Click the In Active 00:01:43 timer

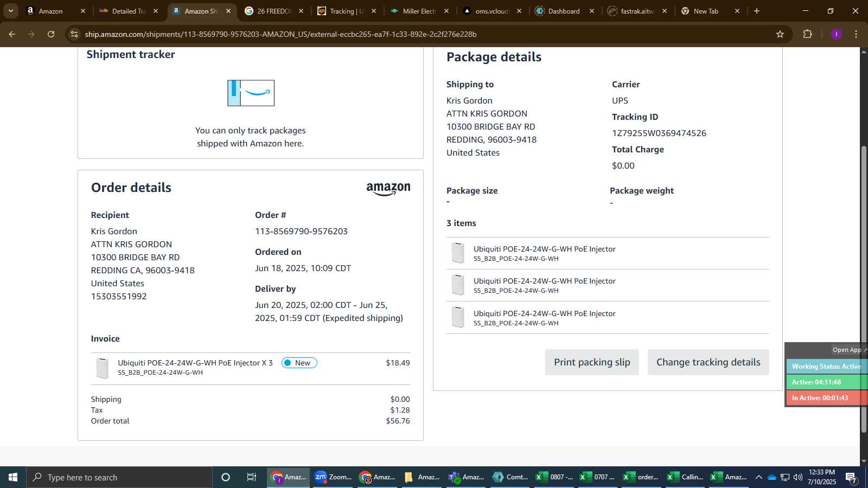pos(827,398)
